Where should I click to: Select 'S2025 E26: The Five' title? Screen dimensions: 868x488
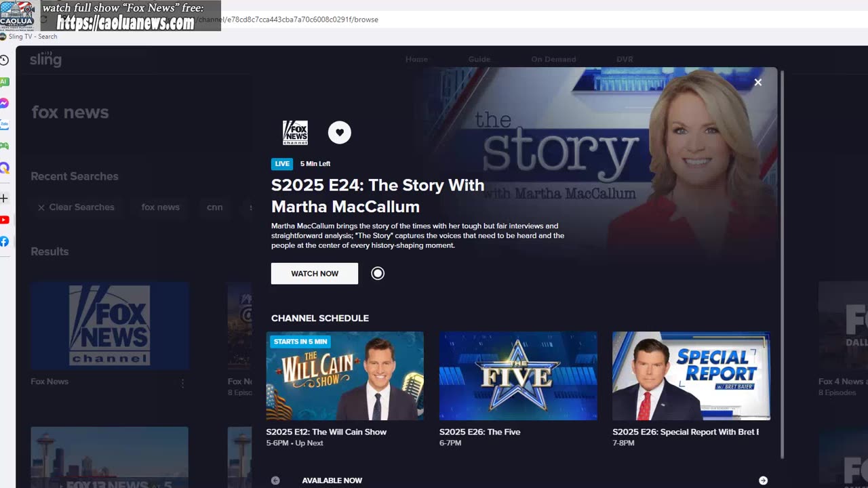479,432
